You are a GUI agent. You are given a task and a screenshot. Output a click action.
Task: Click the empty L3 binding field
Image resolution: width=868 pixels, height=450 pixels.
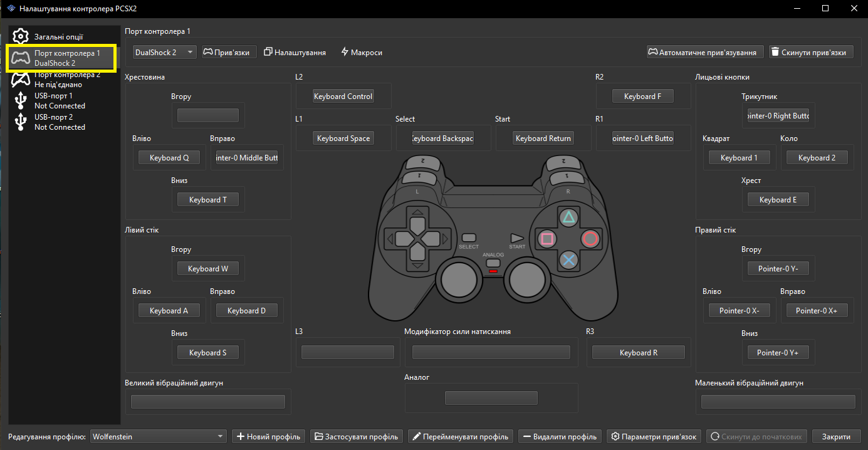[350, 352]
